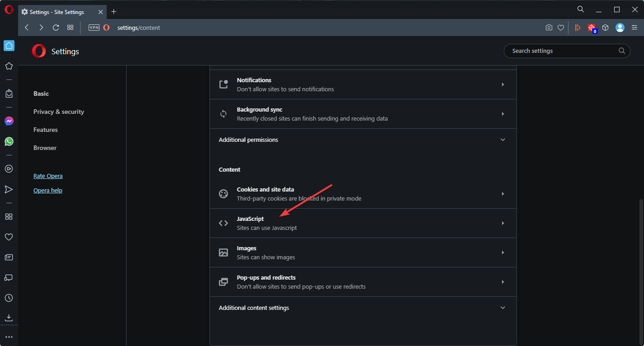Open Easy Setup menu icon
This screenshot has height=346, width=644.
[x=635, y=28]
